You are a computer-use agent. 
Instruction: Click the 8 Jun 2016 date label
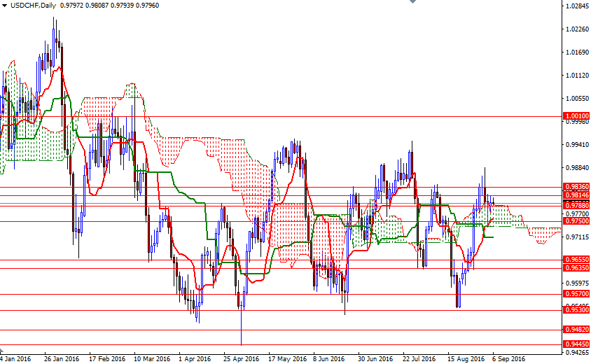(328, 359)
